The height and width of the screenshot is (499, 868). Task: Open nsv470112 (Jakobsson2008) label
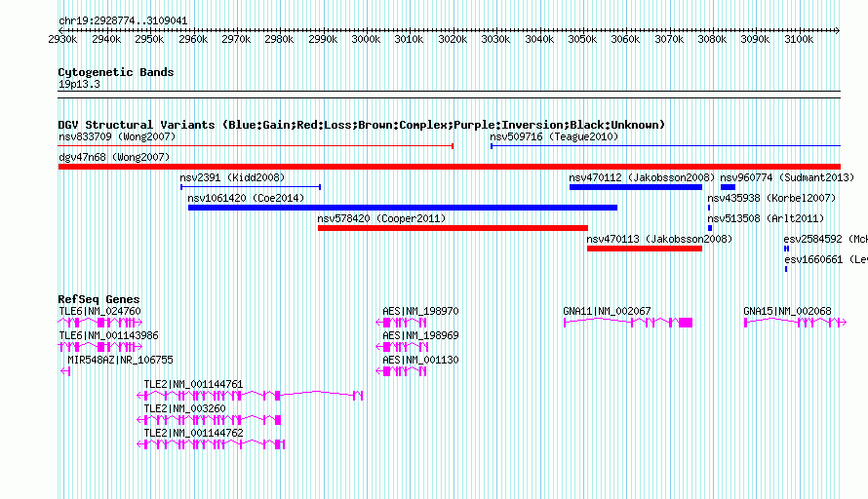click(x=642, y=177)
